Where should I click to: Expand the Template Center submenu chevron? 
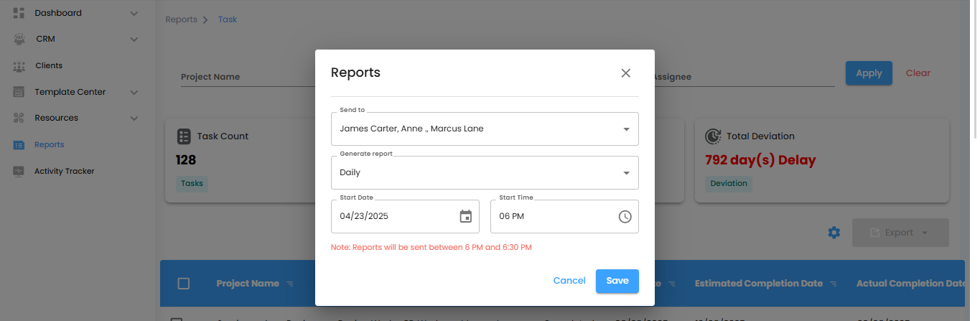pyautogui.click(x=134, y=92)
